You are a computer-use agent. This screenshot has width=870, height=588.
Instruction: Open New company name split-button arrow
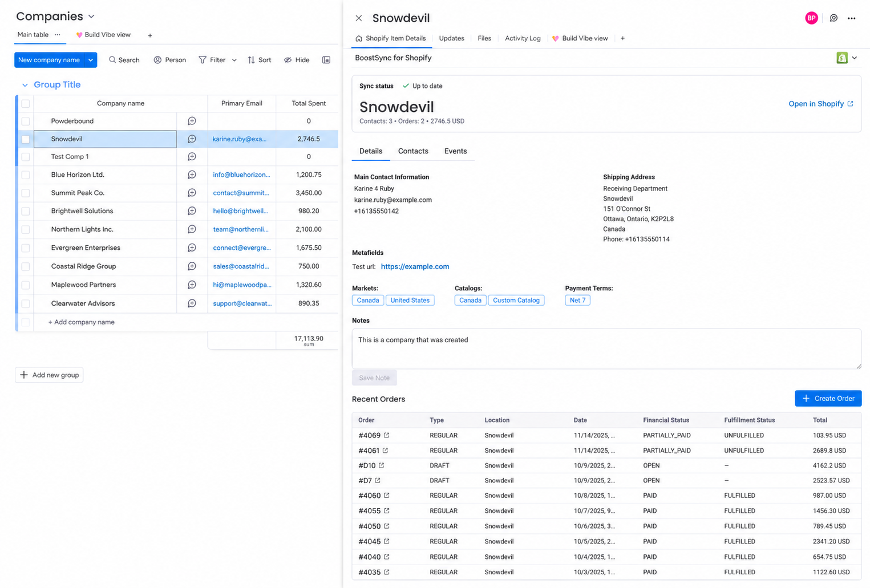(x=91, y=60)
